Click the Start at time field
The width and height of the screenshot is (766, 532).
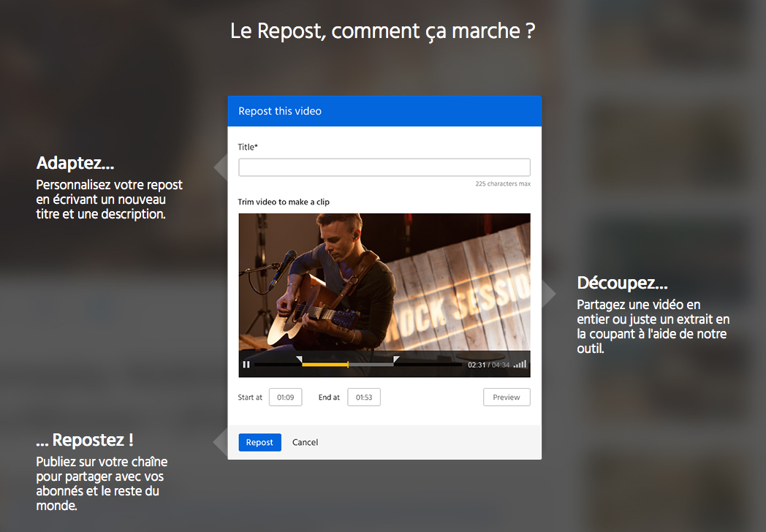[x=285, y=397]
